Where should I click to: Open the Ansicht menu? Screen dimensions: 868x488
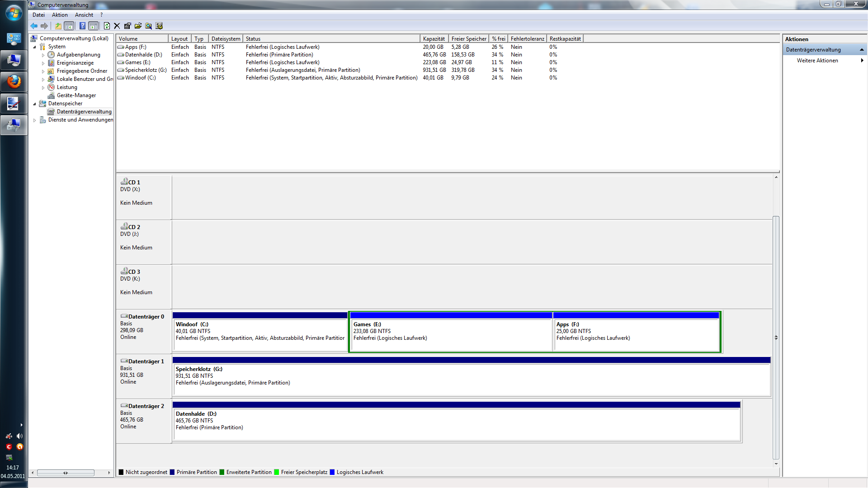(84, 15)
